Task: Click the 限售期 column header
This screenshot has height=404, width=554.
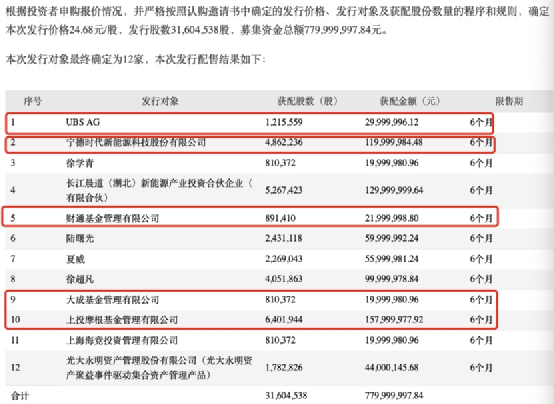Action: (x=509, y=101)
